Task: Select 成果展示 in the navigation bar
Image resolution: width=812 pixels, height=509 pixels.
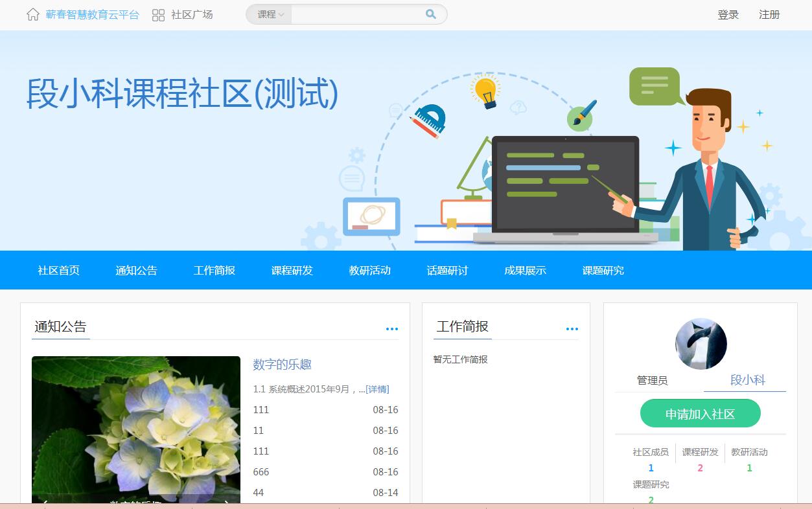Action: (525, 271)
